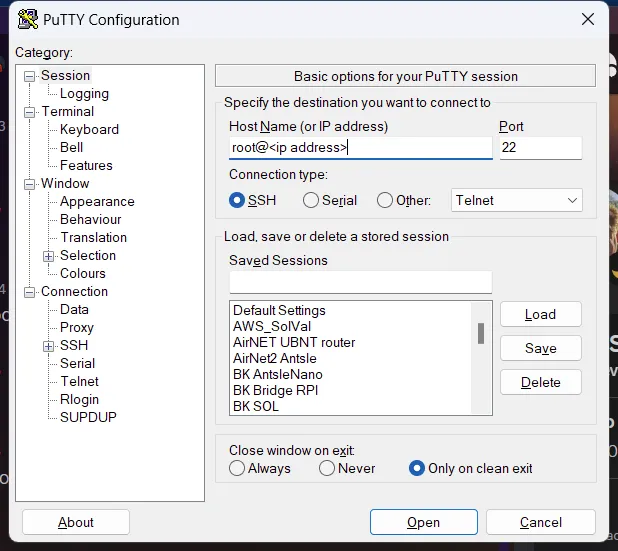Select BK Bridge RPI saved session
Screen dimensions: 618x551
click(x=275, y=390)
